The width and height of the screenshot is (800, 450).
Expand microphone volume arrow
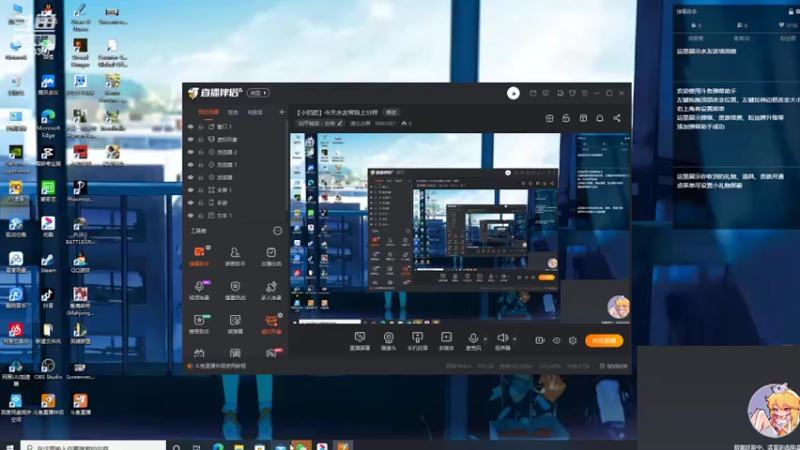(485, 339)
